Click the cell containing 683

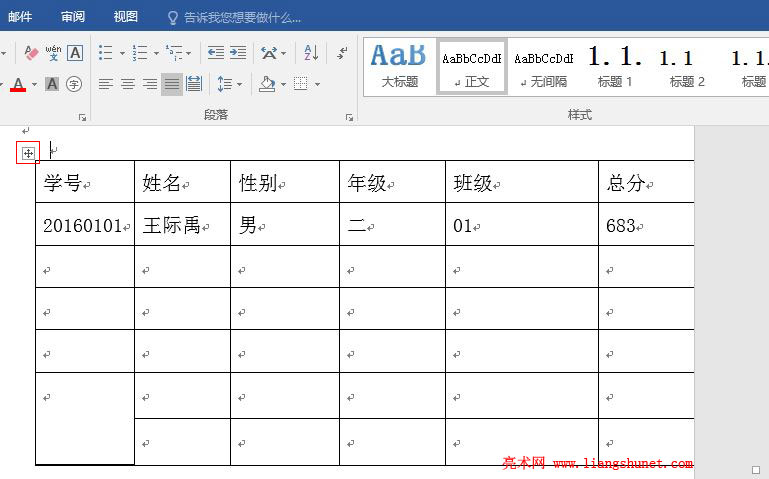(x=646, y=224)
